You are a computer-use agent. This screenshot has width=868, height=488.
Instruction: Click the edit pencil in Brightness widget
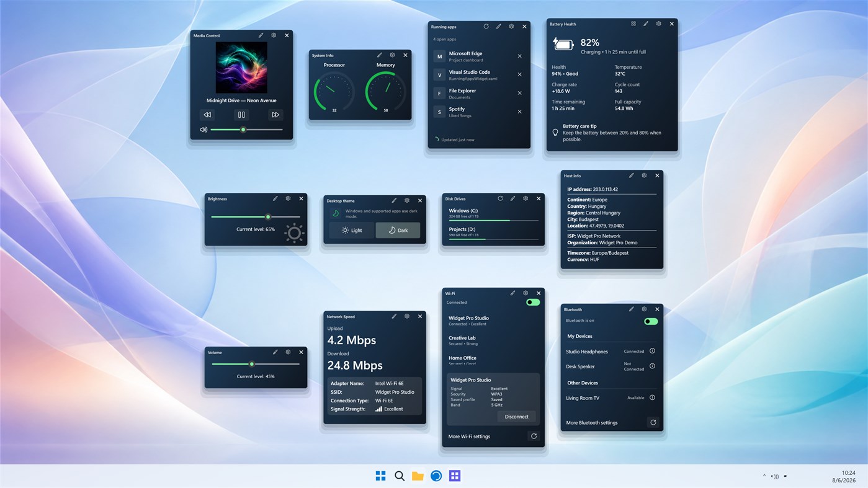[x=275, y=198]
